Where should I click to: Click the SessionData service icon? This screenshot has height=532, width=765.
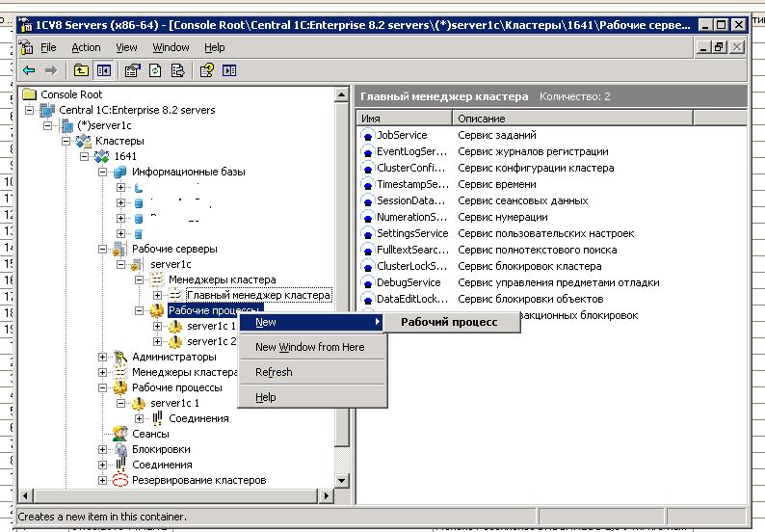pos(367,200)
